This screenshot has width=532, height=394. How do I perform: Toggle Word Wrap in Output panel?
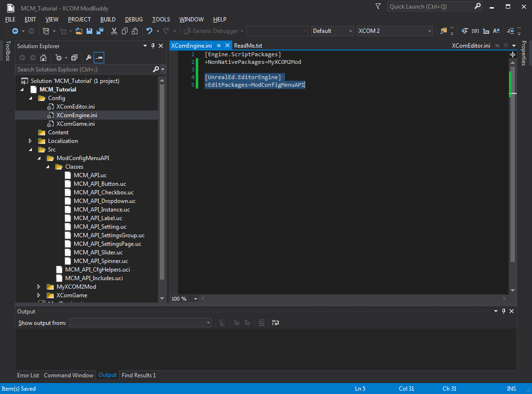(x=276, y=323)
